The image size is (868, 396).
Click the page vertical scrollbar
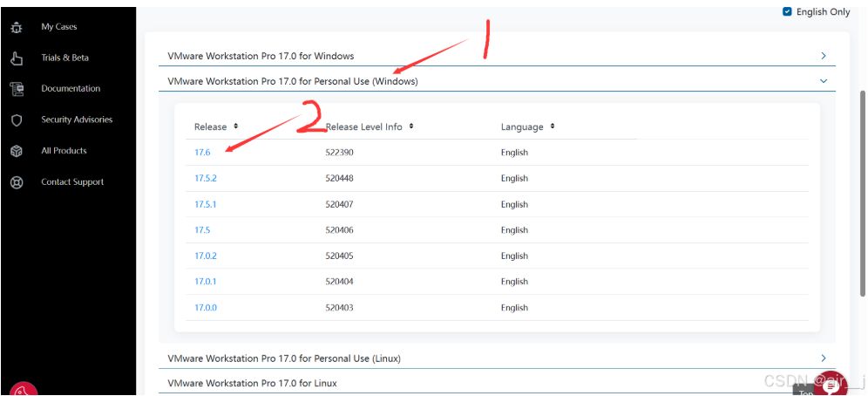[x=863, y=193]
